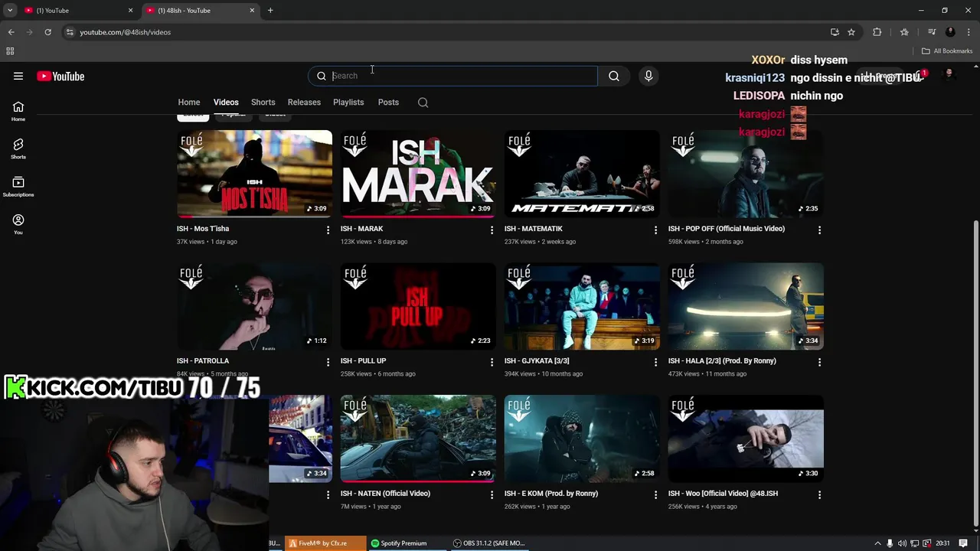Viewport: 980px width, 551px height.
Task: Open the ISH - Mos T'isha title link
Action: point(203,229)
